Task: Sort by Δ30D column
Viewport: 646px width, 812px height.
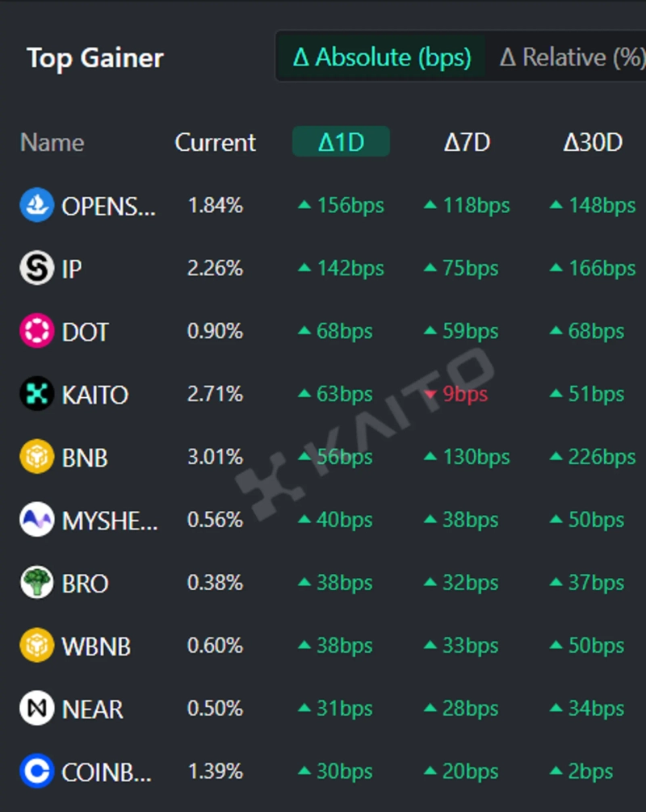Action: (x=593, y=142)
